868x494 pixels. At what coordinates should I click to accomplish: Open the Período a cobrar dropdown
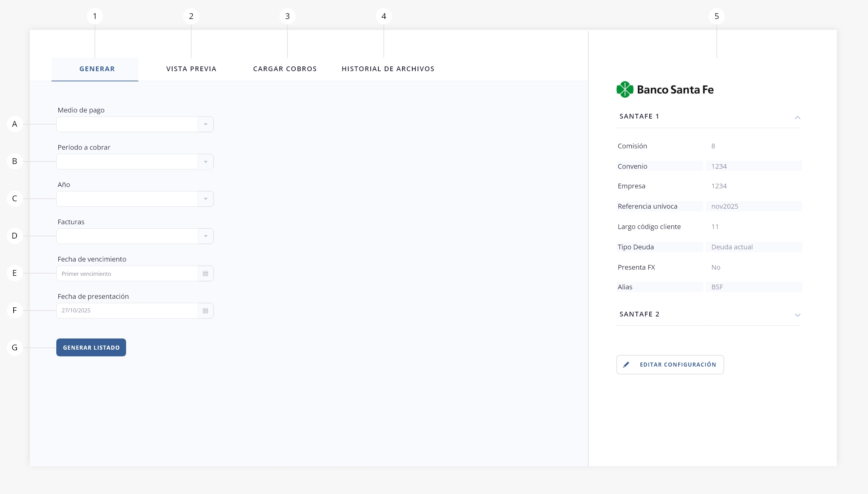(134, 162)
